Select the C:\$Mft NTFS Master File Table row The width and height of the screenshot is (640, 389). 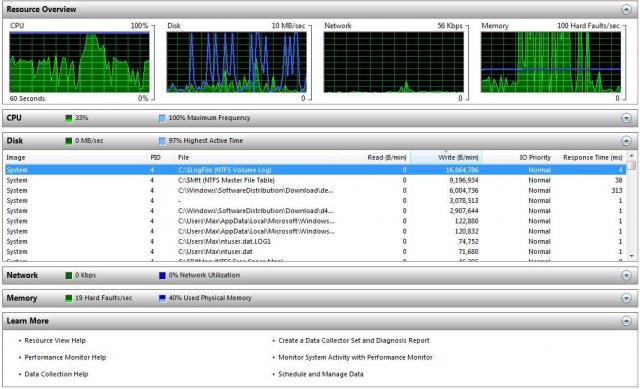click(x=315, y=180)
